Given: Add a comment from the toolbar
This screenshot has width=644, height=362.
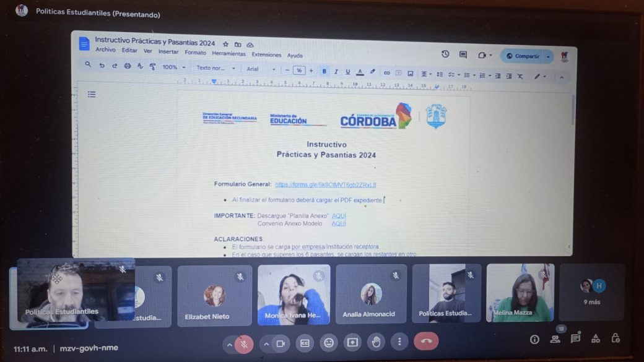Looking at the screenshot, I should point(398,73).
